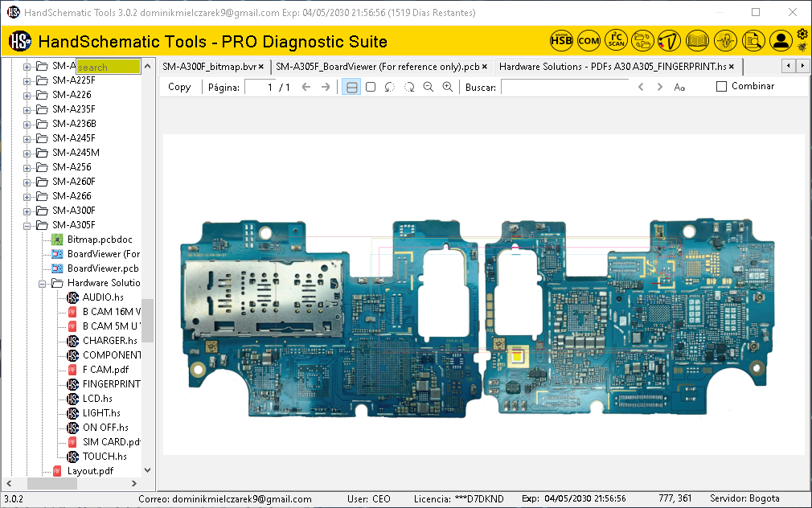The width and height of the screenshot is (812, 508).
Task: Collapse the SM-A305F folder
Action: click(x=27, y=226)
